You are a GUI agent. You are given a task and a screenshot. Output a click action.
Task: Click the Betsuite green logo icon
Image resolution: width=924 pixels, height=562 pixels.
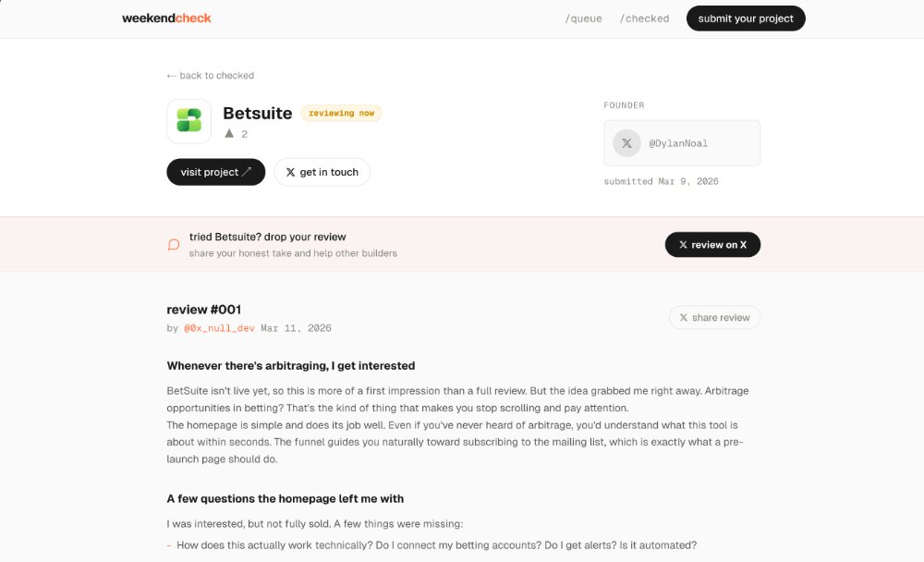188,121
